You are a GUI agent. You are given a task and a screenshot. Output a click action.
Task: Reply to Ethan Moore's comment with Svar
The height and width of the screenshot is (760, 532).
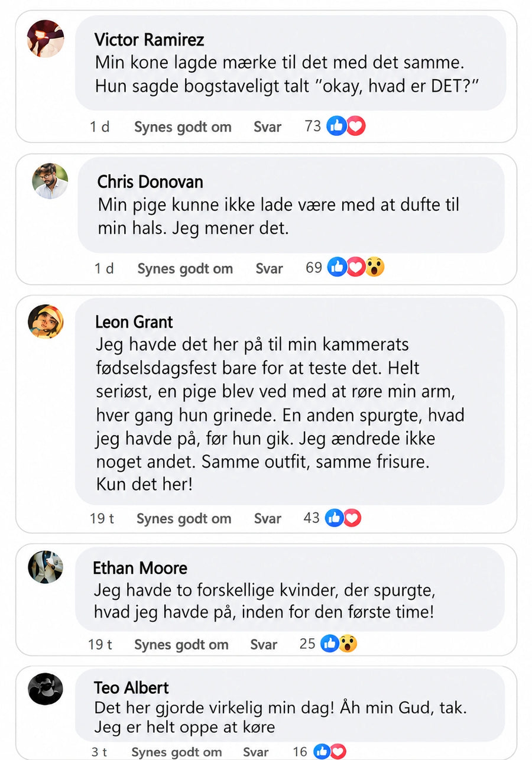pos(264,644)
